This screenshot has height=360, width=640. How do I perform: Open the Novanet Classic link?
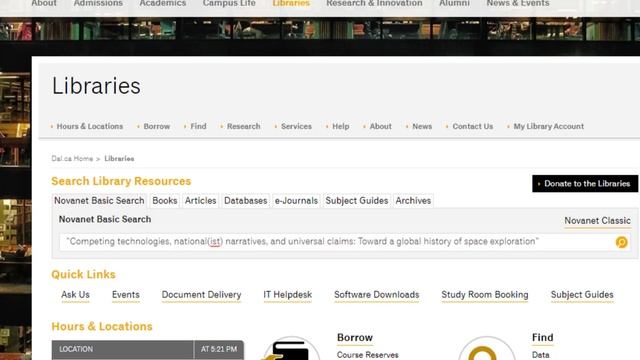[597, 221]
